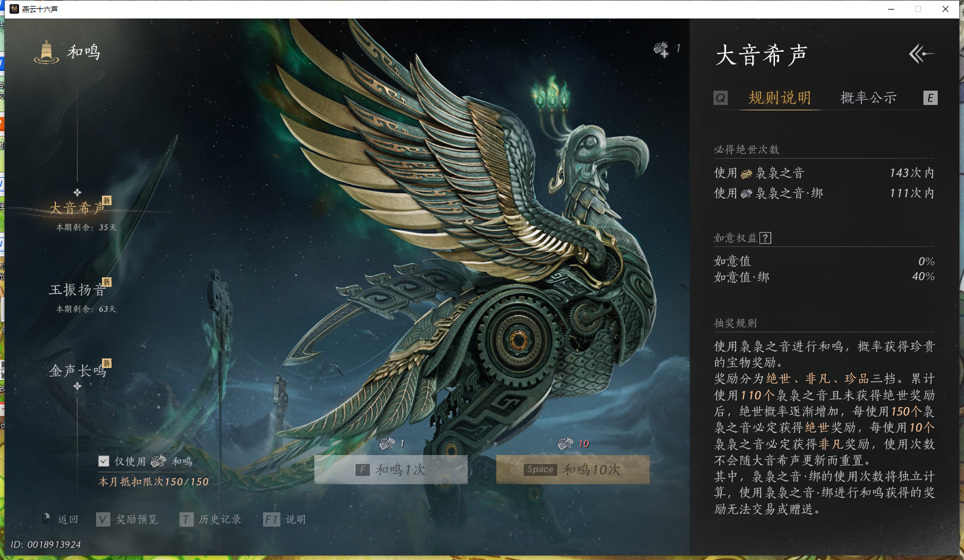964x560 pixels.
Task: Select the 金声长鸣 event entry
Action: 76,370
